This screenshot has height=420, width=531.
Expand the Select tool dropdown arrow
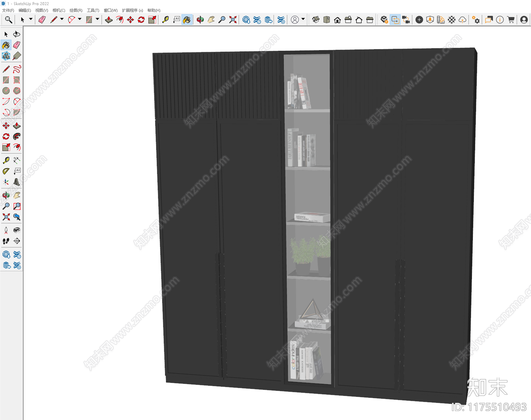click(x=31, y=19)
